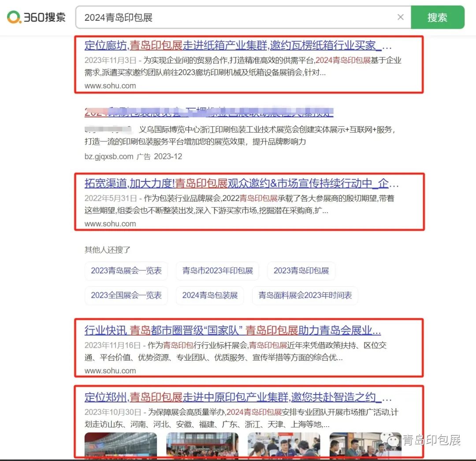Image resolution: width=476 pixels, height=461 pixels.
Task: Select related search 2024青岛包装展
Action: pos(210,295)
